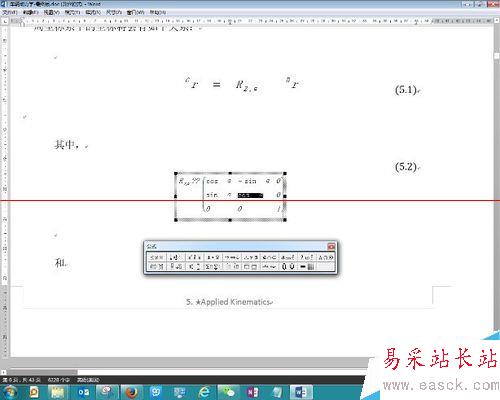Click the vertical scrollbar thumb at right
This screenshot has width=500, height=400.
click(497, 55)
